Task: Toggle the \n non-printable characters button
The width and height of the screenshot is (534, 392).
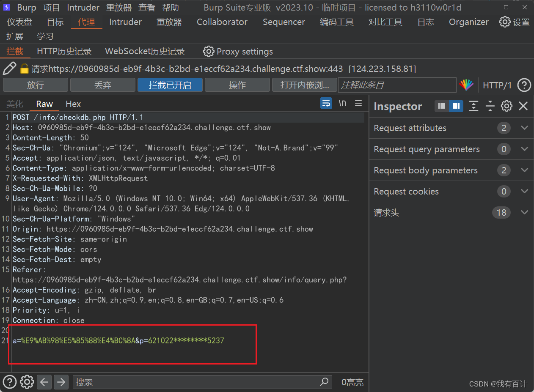Action: (342, 103)
